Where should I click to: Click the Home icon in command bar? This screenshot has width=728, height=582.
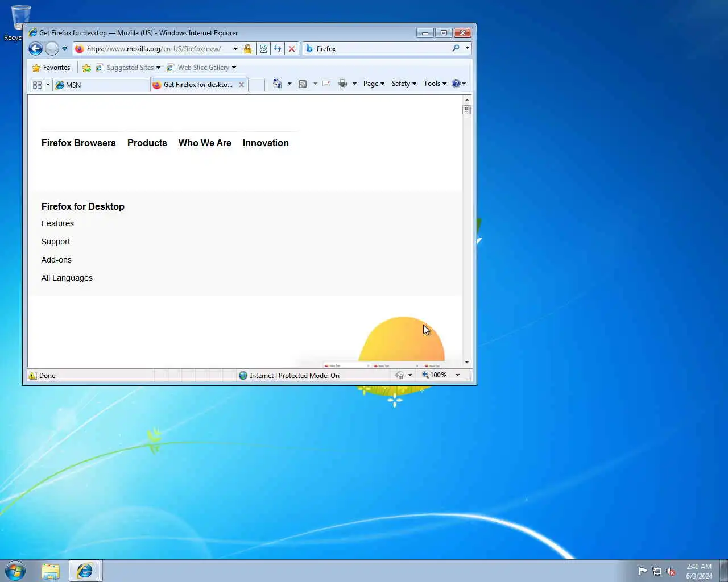pyautogui.click(x=278, y=84)
